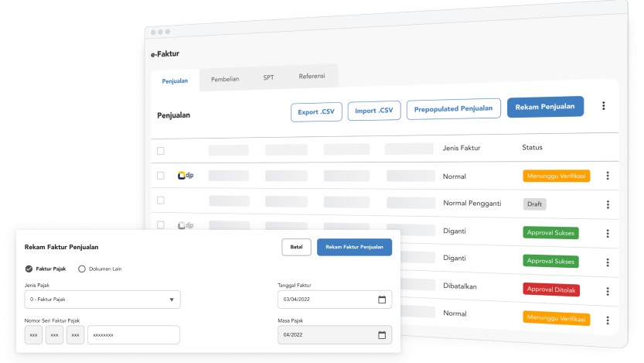Open row menu for Approval Ditolak row

tap(608, 290)
